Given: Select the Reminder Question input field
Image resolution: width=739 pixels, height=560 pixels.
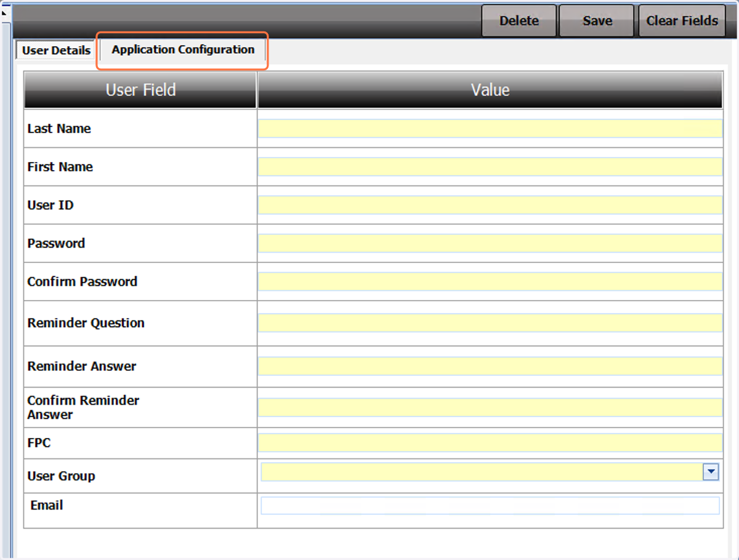Looking at the screenshot, I should [x=490, y=323].
